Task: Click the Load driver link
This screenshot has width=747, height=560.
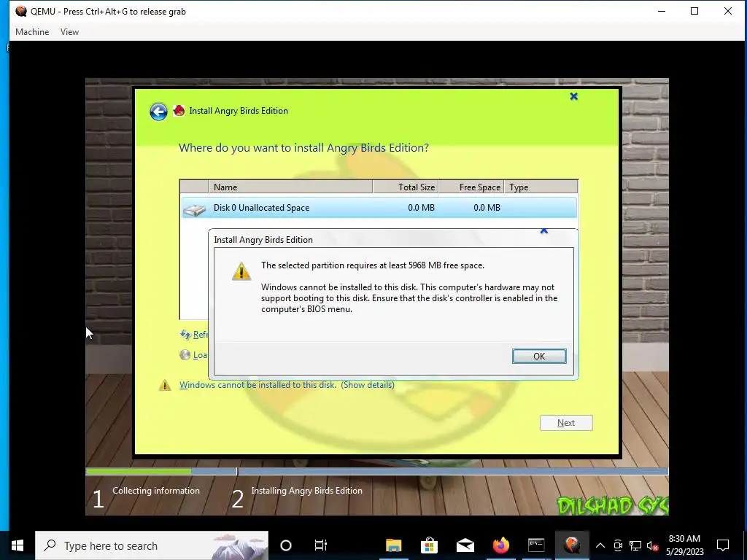Action: tap(200, 355)
